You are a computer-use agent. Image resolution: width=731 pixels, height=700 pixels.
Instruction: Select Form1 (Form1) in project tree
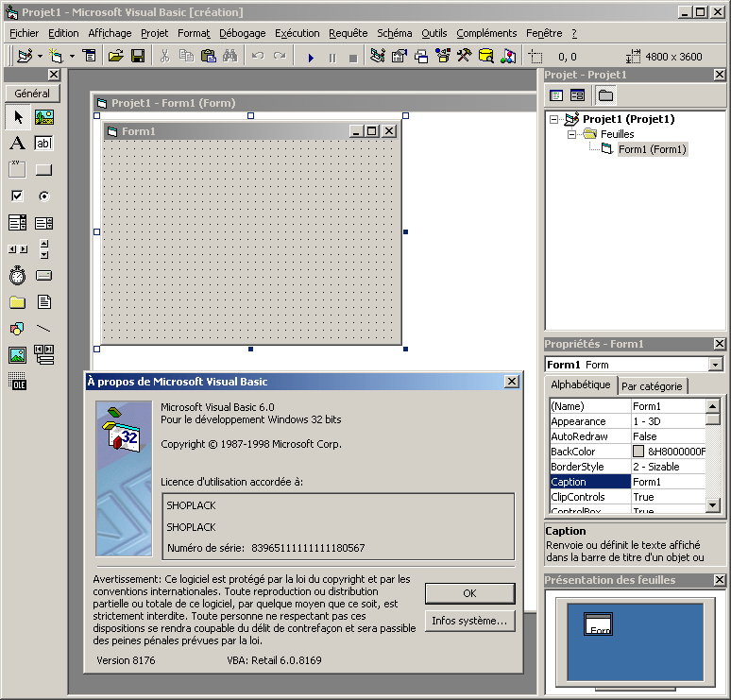[653, 149]
